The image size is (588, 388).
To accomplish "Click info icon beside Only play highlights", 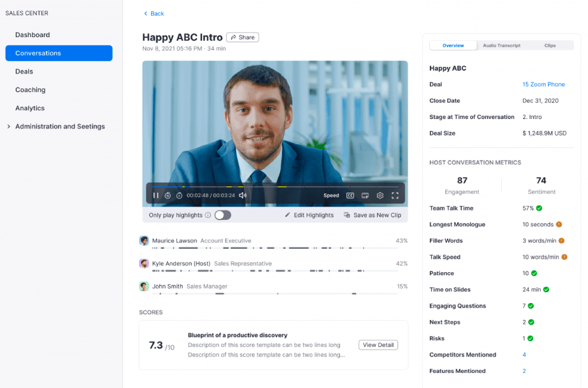I will coord(208,215).
